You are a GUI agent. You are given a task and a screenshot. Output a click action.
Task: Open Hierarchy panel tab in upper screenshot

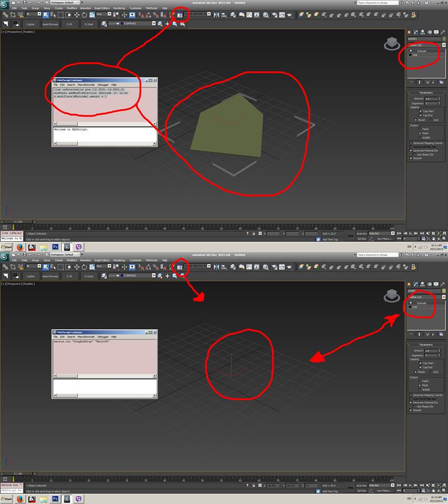click(x=422, y=32)
